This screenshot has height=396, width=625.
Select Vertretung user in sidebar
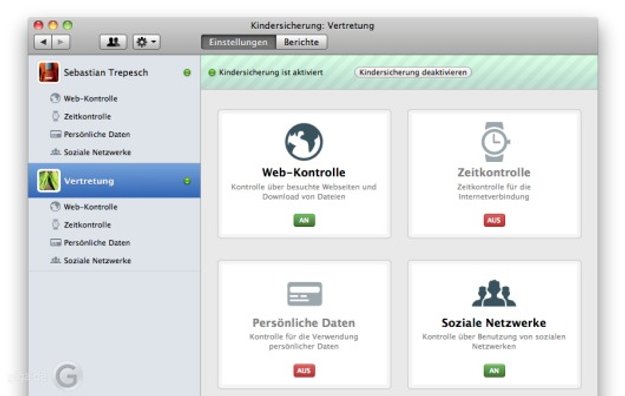click(114, 181)
